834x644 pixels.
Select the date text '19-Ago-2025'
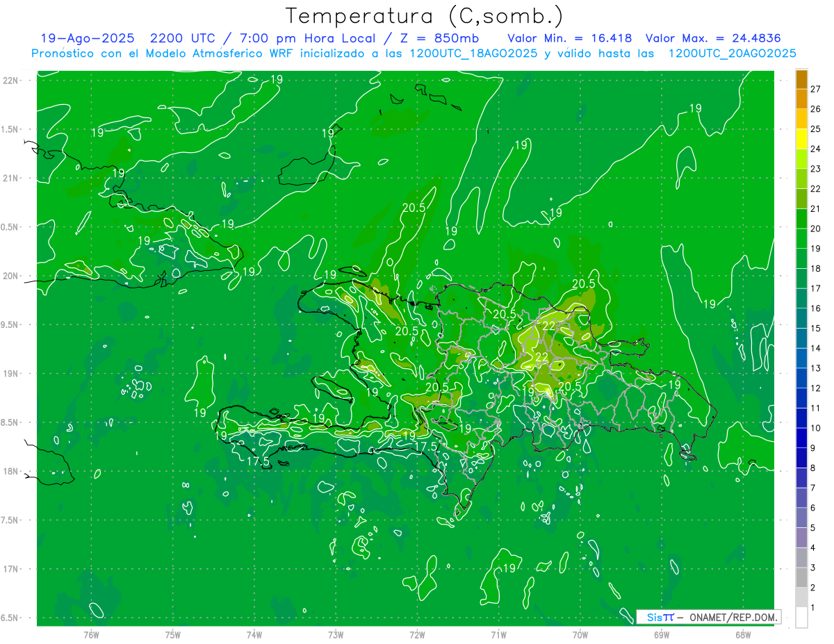[x=87, y=38]
